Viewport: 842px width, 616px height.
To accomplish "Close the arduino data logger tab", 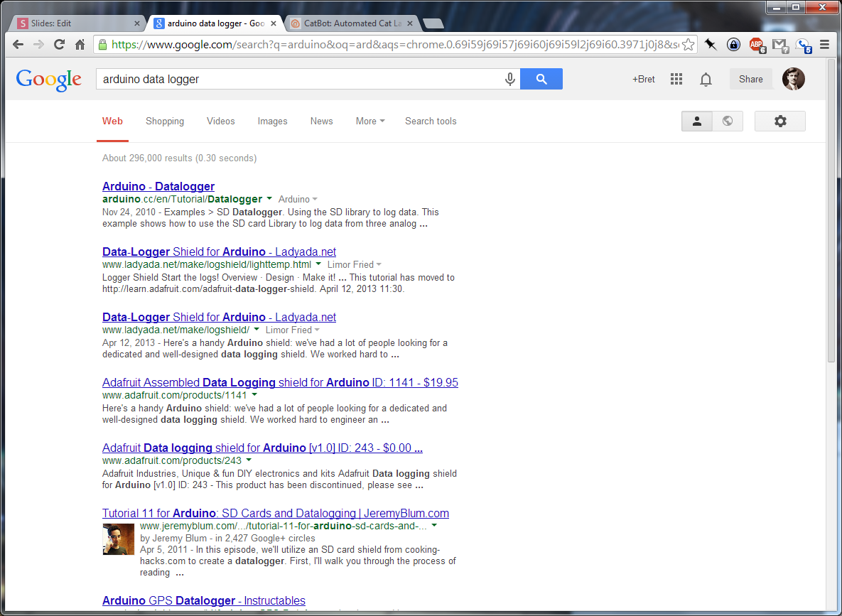I will point(273,23).
